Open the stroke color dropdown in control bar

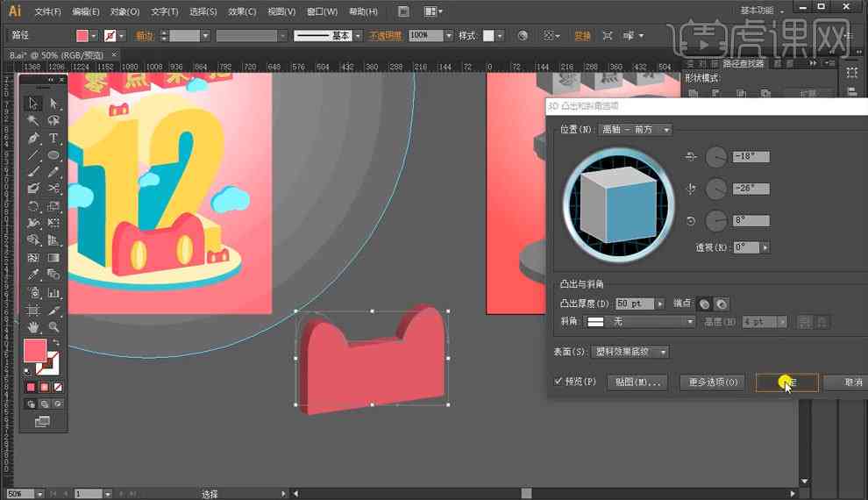pos(121,36)
